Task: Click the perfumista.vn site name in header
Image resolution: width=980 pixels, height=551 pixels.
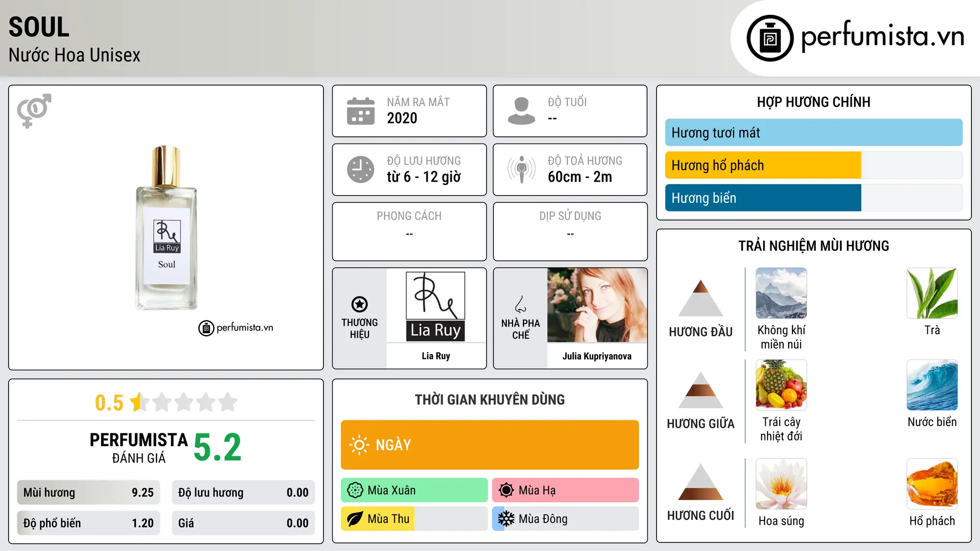Action: (x=882, y=36)
